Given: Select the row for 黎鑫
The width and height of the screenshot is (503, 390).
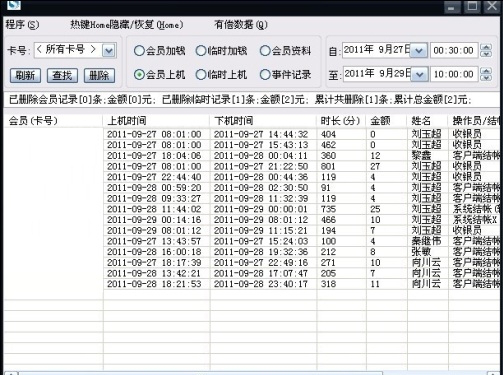Looking at the screenshot, I should coord(252,156).
